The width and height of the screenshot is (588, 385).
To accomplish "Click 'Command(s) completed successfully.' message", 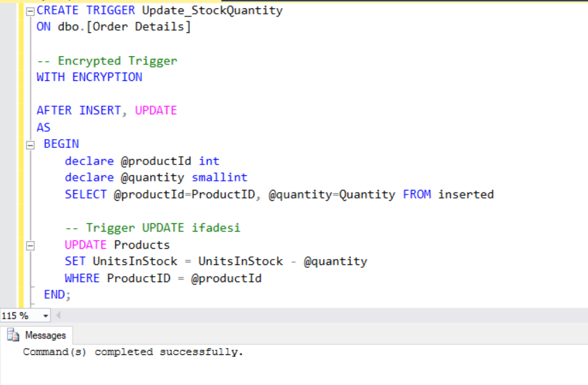I will point(133,352).
